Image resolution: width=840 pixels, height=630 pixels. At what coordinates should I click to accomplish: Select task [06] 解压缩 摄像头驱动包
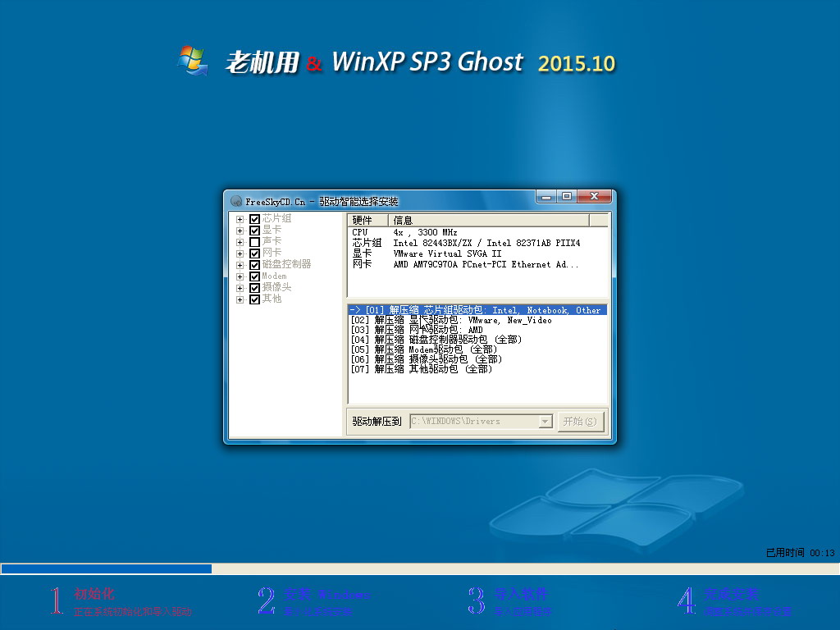(x=478, y=359)
